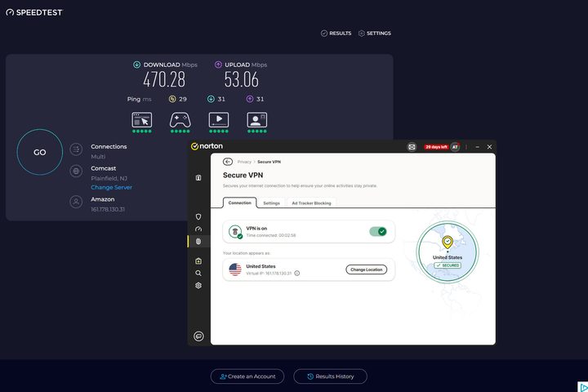Screen dimensions: 588x392
Task: Click the 29 days left badge
Action: tap(436, 147)
